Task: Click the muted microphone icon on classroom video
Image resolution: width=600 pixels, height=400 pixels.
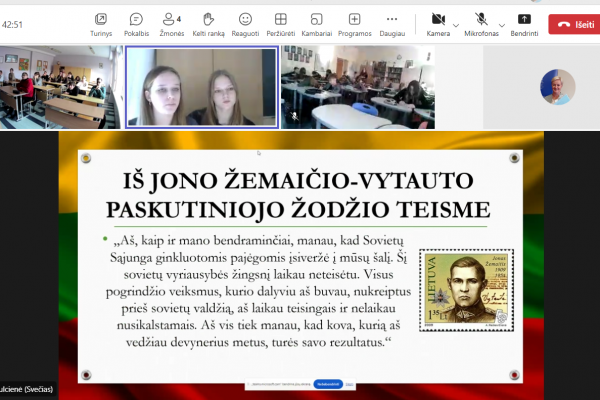Action: 294,116
